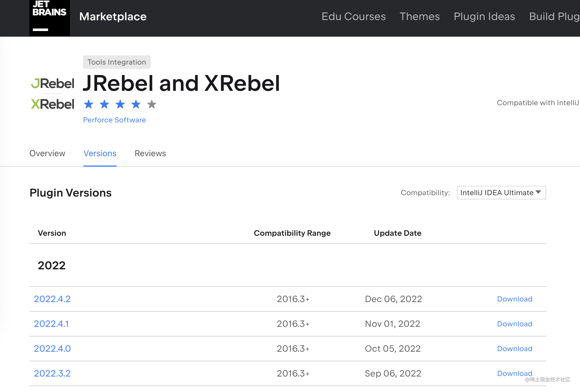Image resolution: width=580 pixels, height=392 pixels.
Task: Download version 2022.4.2
Action: click(514, 299)
